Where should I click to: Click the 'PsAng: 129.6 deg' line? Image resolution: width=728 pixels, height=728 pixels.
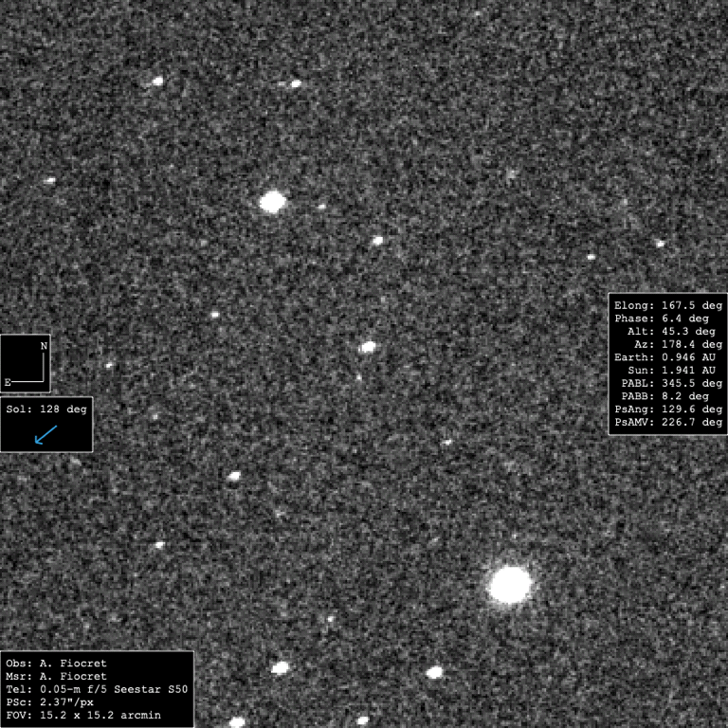click(668, 409)
